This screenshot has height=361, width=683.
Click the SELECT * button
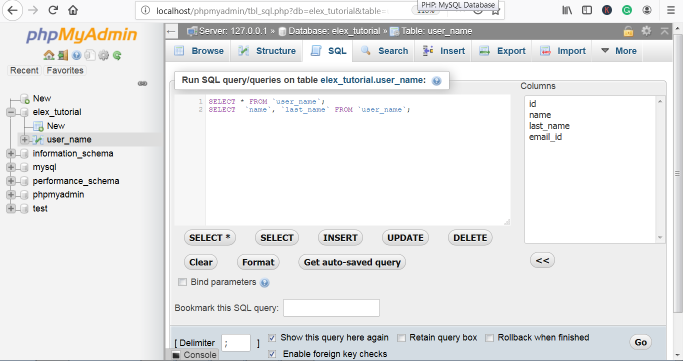tap(210, 238)
